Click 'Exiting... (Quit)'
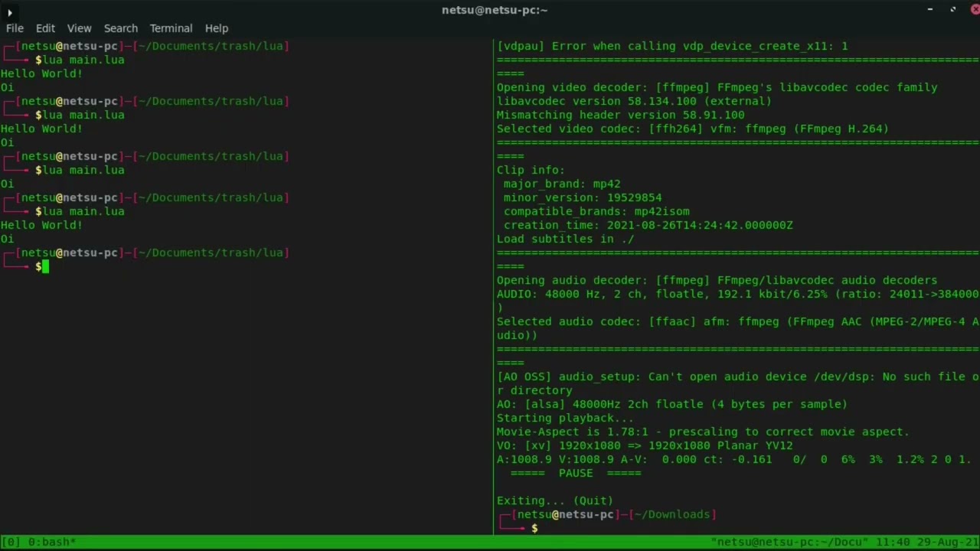This screenshot has width=980, height=551. click(555, 500)
